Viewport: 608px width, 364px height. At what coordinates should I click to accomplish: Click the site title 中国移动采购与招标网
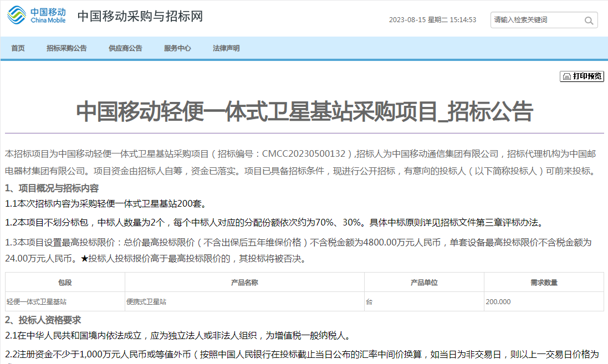[x=140, y=16]
